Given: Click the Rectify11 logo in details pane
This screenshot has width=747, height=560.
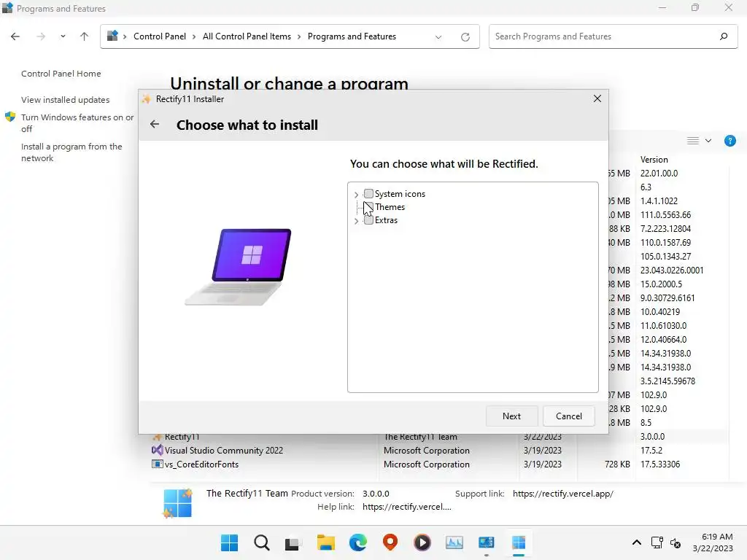Looking at the screenshot, I should (x=177, y=503).
